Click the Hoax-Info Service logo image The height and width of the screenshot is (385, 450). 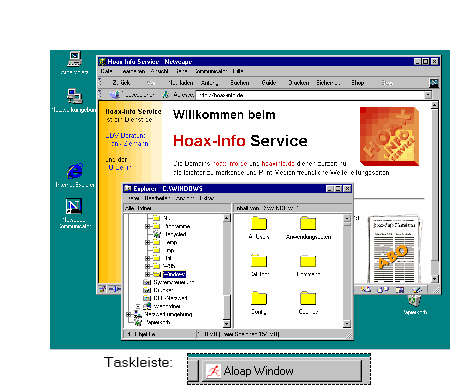(x=389, y=136)
